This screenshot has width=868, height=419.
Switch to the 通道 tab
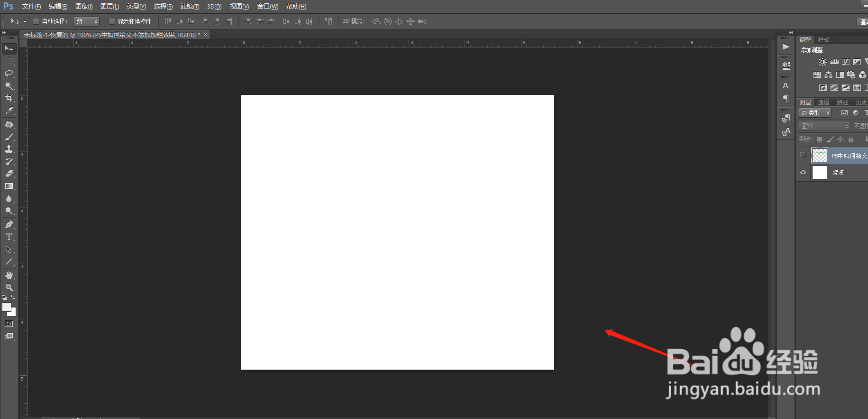pyautogui.click(x=824, y=102)
